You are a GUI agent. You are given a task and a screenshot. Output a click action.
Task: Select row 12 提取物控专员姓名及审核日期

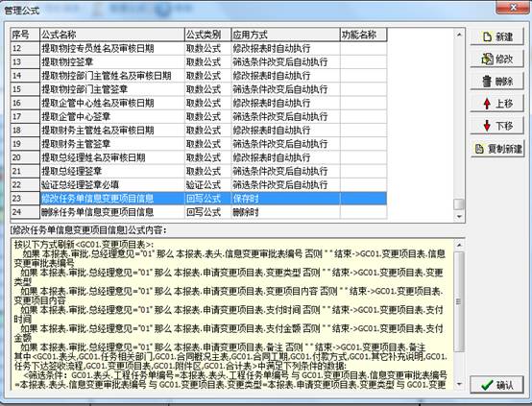pyautogui.click(x=199, y=49)
